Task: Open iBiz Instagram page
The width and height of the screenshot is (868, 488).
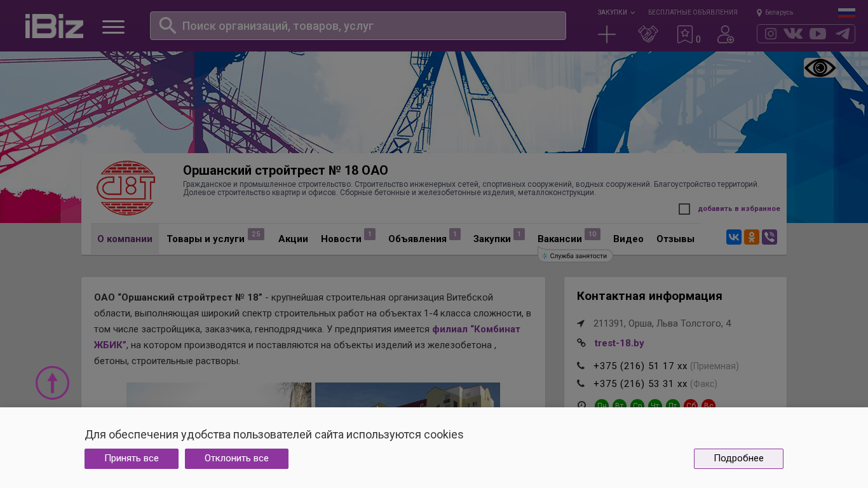Action: [771, 34]
